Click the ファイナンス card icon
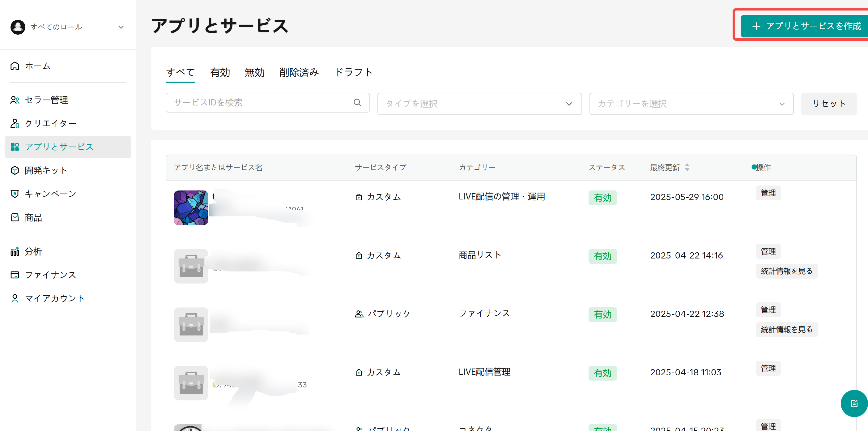The image size is (868, 431). click(15, 275)
